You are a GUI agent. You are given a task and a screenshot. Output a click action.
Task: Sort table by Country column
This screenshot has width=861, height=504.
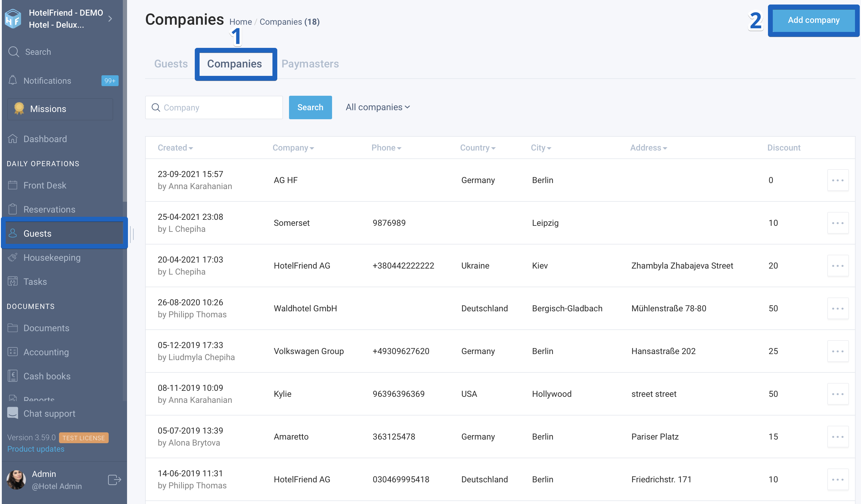[x=477, y=148]
